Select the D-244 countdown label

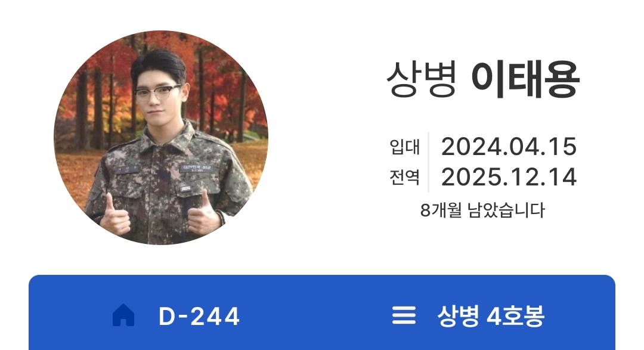pyautogui.click(x=199, y=317)
